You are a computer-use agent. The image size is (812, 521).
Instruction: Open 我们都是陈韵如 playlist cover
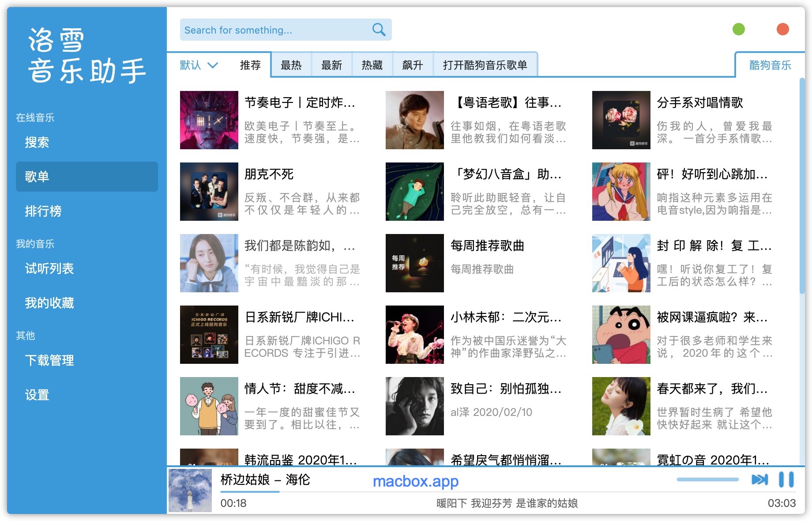point(209,263)
